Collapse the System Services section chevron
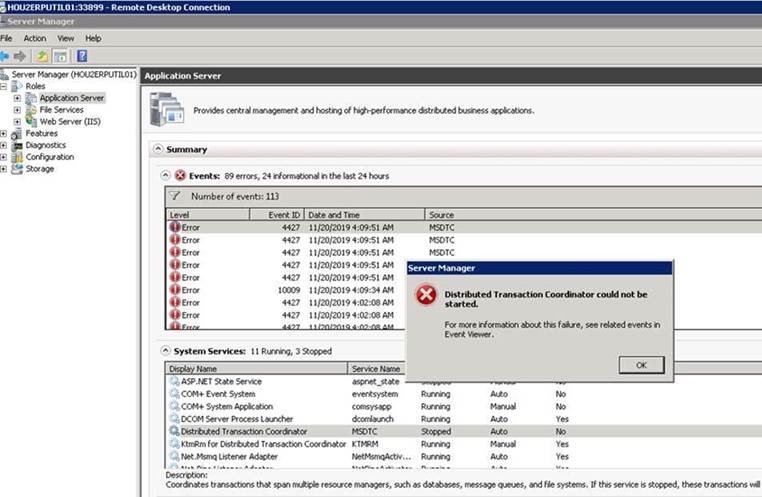Screen dimensions: 762x497 [x=166, y=350]
